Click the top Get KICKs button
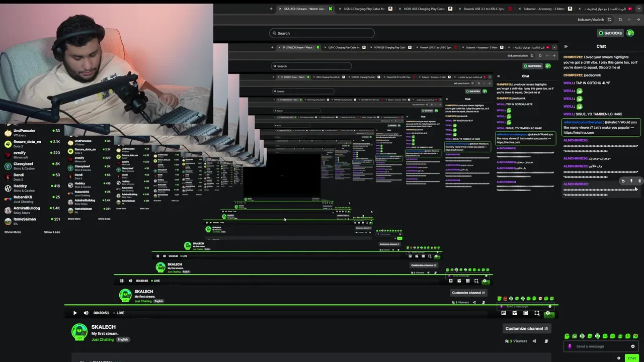This screenshot has width=644, height=362. point(610,33)
